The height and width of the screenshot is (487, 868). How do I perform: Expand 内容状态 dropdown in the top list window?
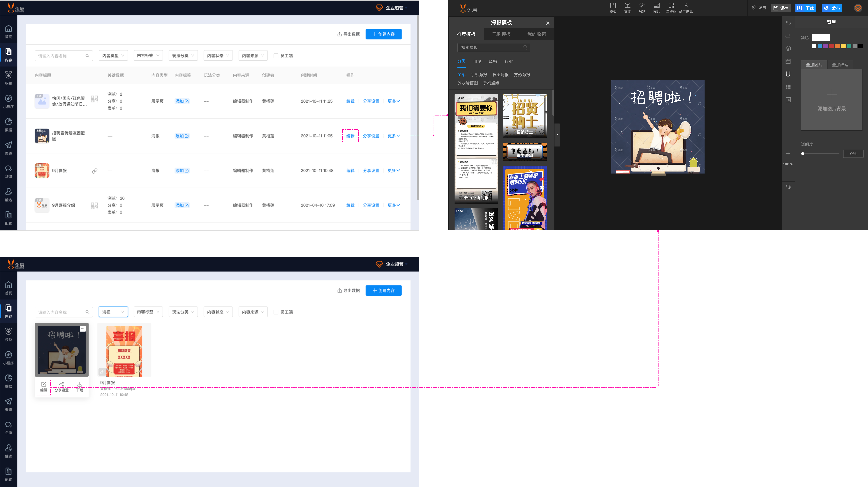[218, 56]
